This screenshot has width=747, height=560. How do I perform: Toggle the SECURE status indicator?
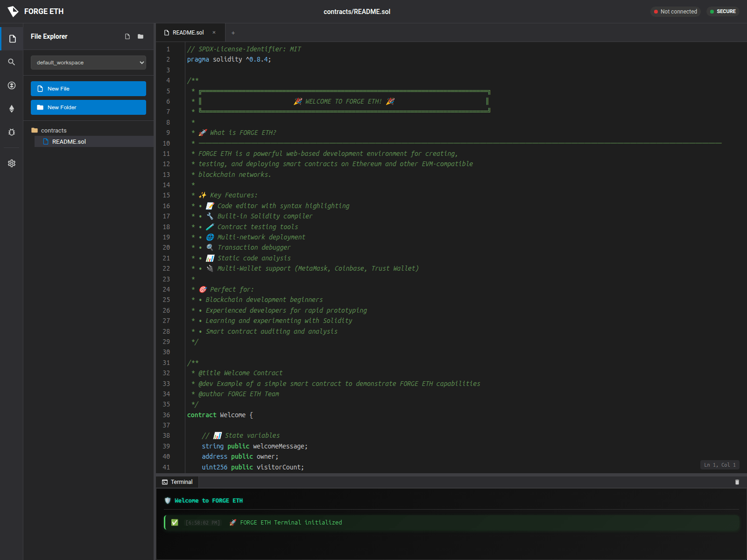point(723,12)
